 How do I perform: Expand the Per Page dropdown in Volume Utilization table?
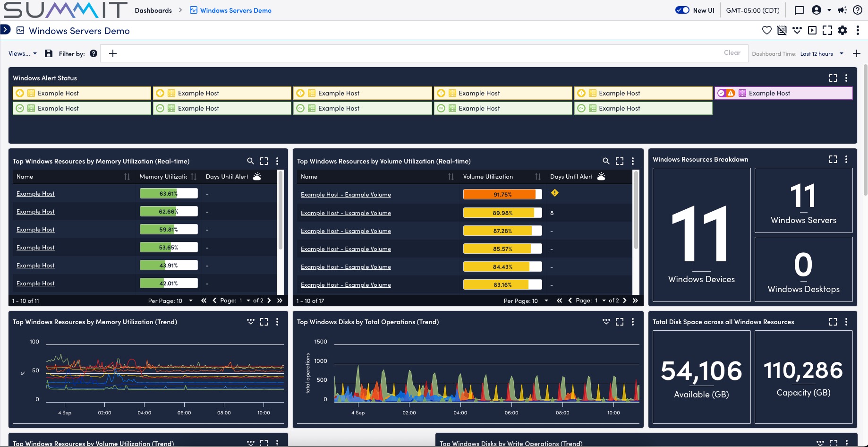(x=546, y=300)
